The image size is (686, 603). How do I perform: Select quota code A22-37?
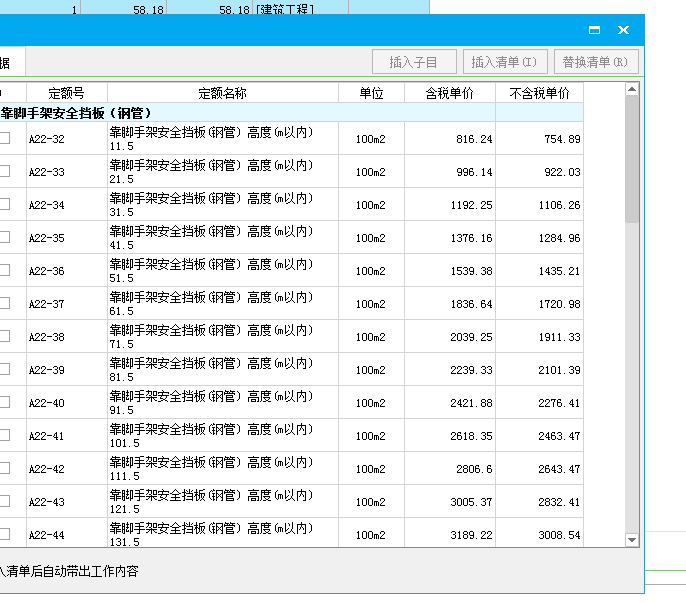pos(47,304)
